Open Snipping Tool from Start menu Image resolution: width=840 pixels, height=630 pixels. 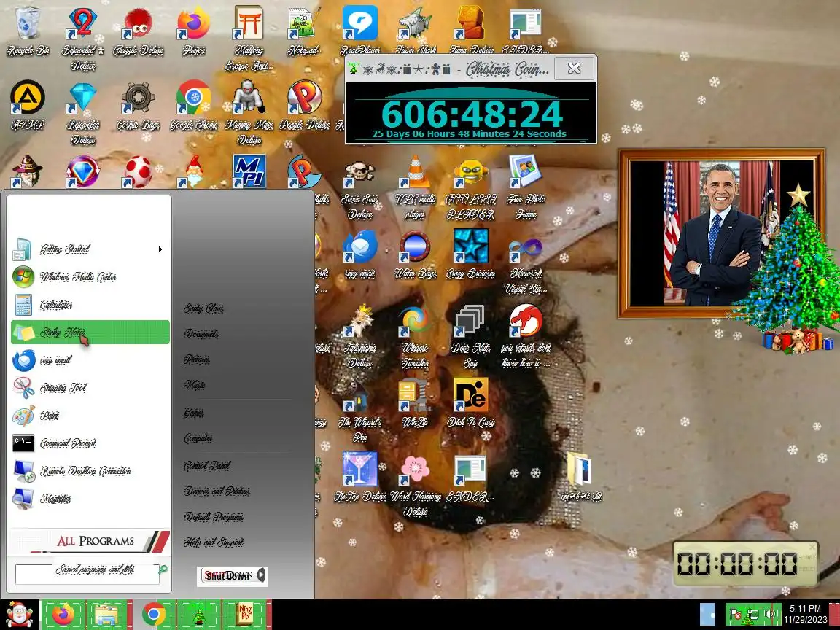90,388
